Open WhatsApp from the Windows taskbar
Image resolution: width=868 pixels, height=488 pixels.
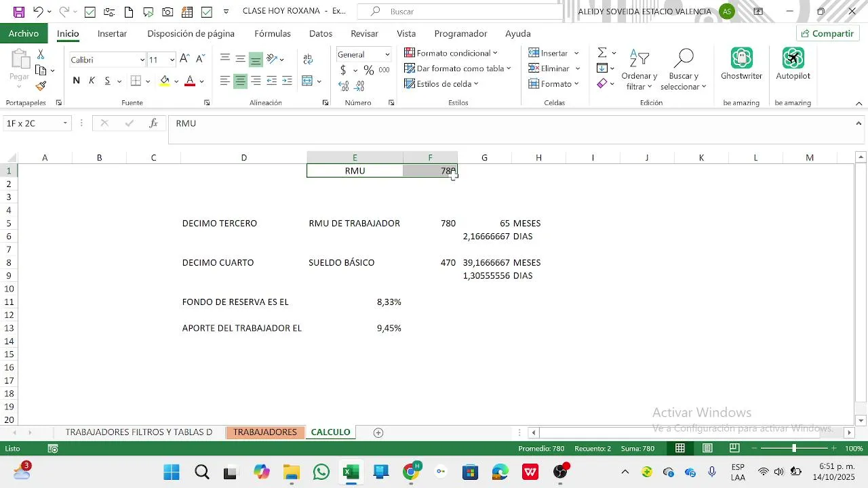[x=321, y=472]
